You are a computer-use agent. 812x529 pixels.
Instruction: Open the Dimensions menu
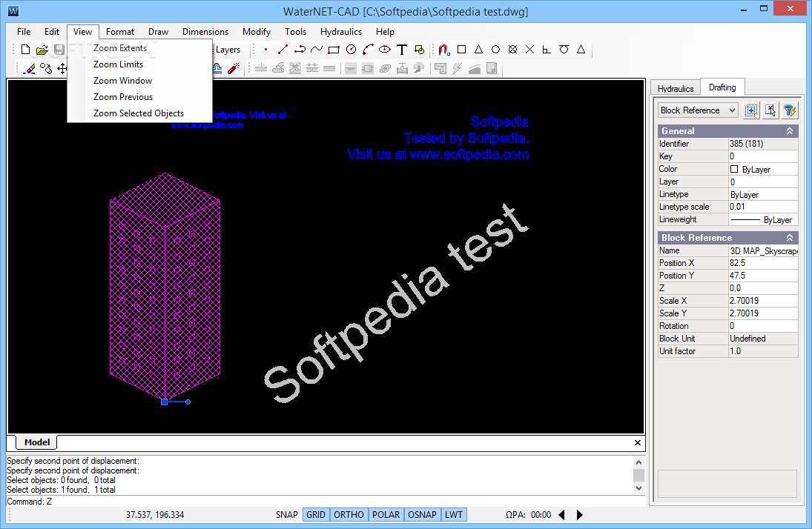(x=205, y=32)
